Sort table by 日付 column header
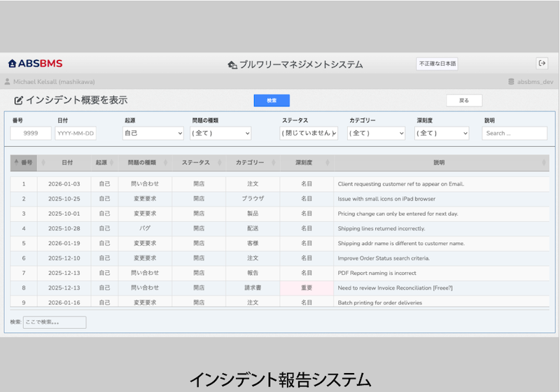Screen dimensions: 560x392 tap(64, 162)
